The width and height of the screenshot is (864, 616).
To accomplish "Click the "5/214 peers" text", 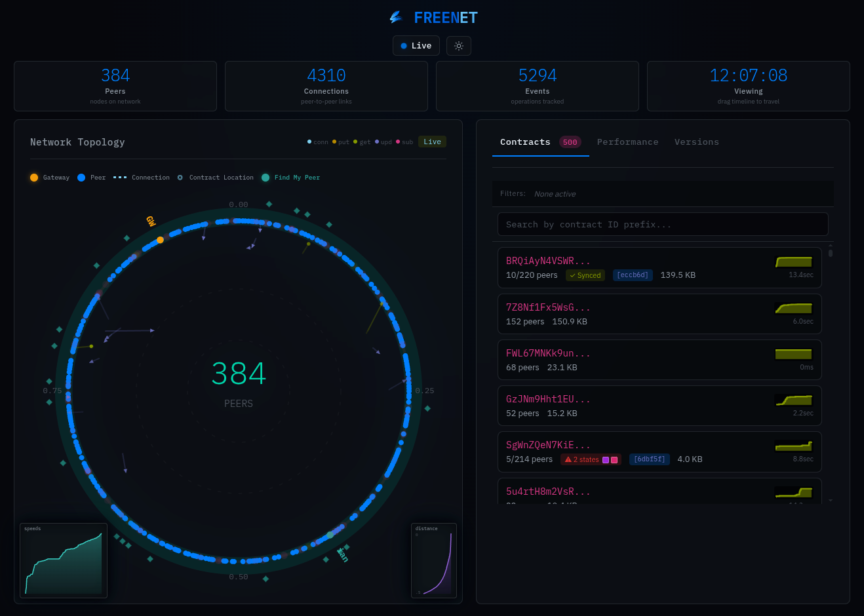I will [x=529, y=459].
